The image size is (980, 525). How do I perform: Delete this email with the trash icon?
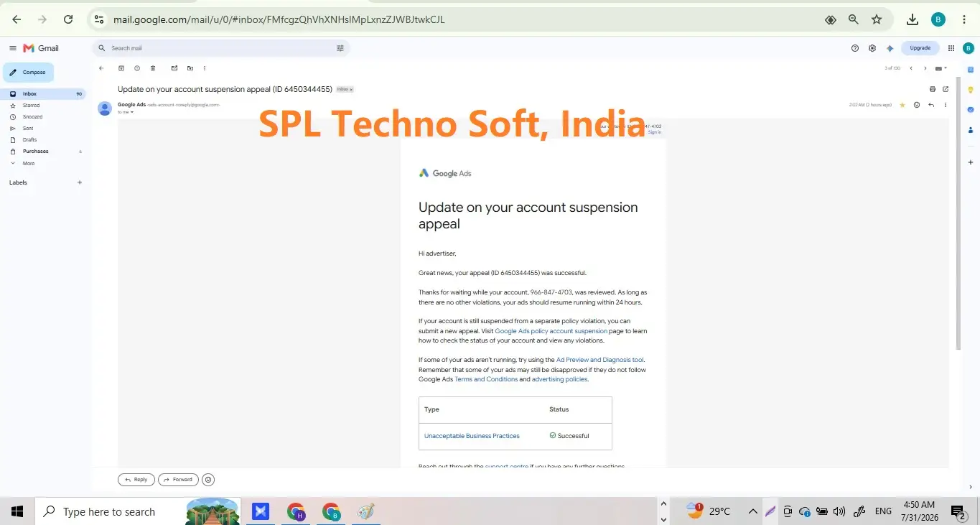[153, 68]
